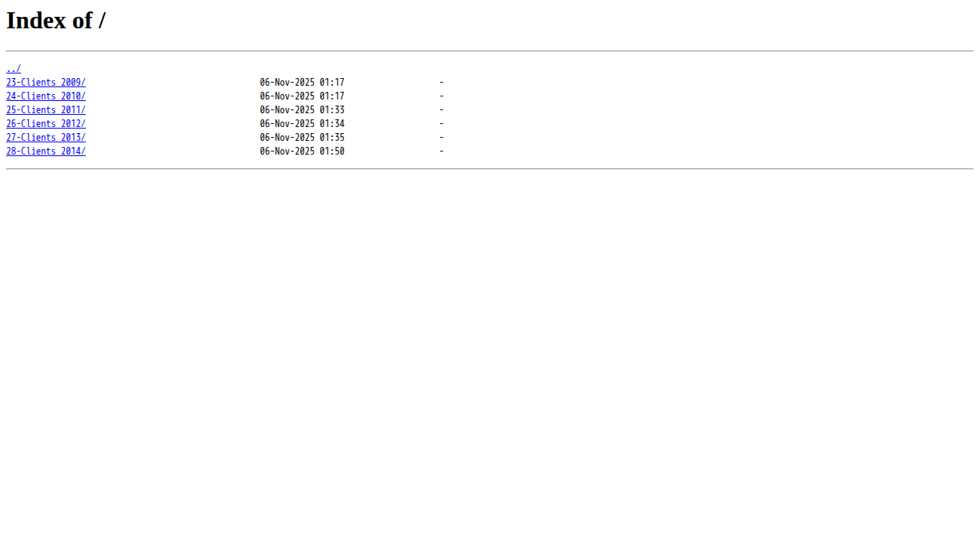Click the size dash for 23-Clients 2009

[x=442, y=83]
